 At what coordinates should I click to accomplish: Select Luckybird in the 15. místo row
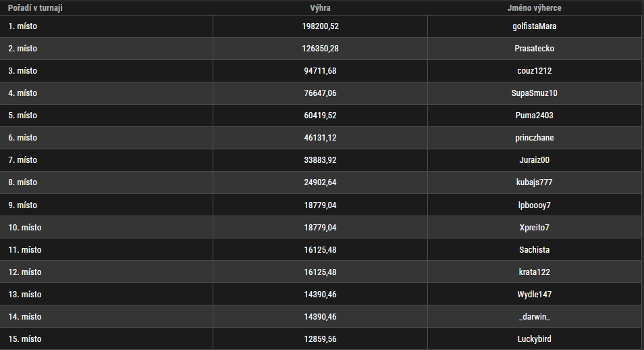[535, 339]
